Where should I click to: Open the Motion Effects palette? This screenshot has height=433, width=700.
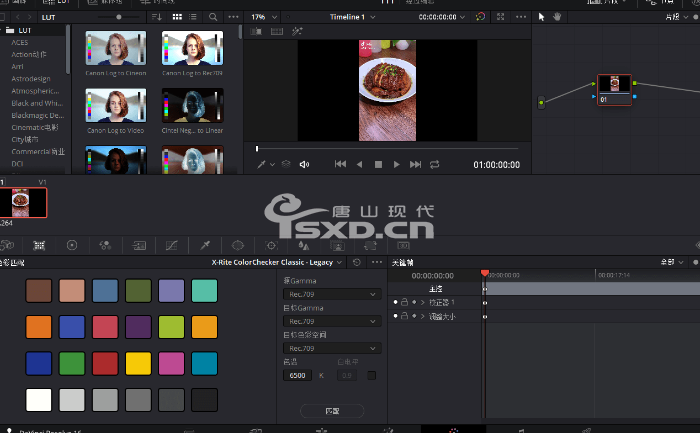tap(139, 245)
